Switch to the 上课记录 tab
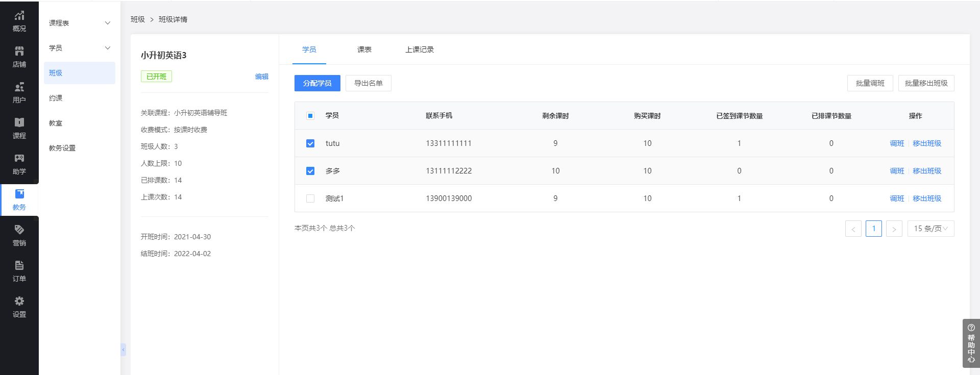Image resolution: width=980 pixels, height=375 pixels. click(x=420, y=49)
